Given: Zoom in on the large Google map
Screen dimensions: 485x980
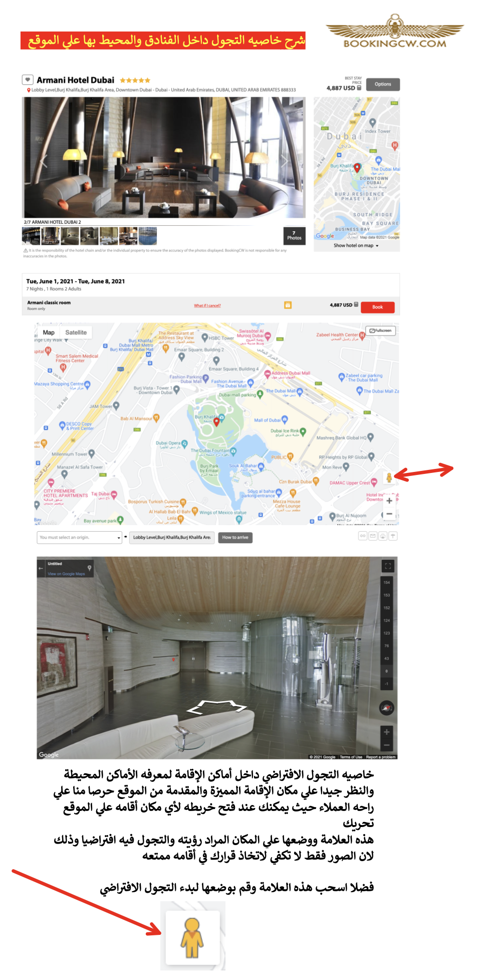Looking at the screenshot, I should (x=389, y=501).
